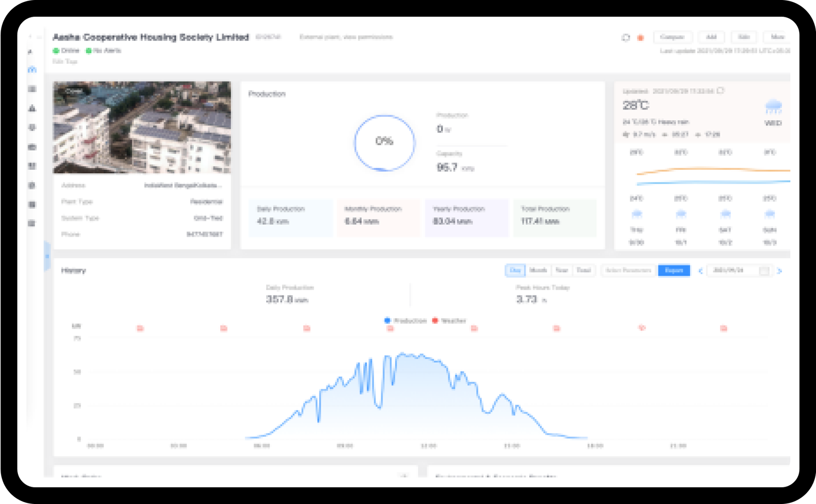Open the calendar icon in date field

[764, 271]
